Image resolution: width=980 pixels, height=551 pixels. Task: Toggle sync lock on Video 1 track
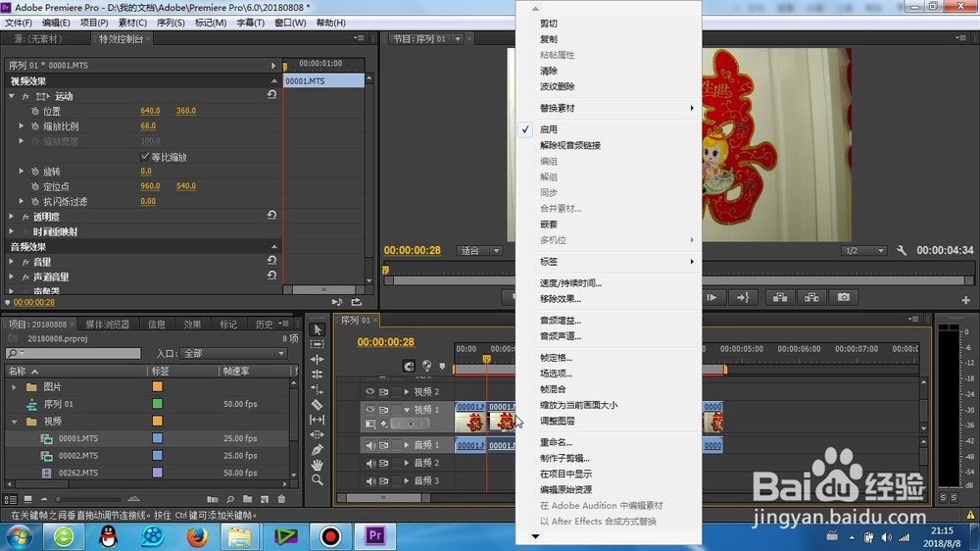(384, 410)
